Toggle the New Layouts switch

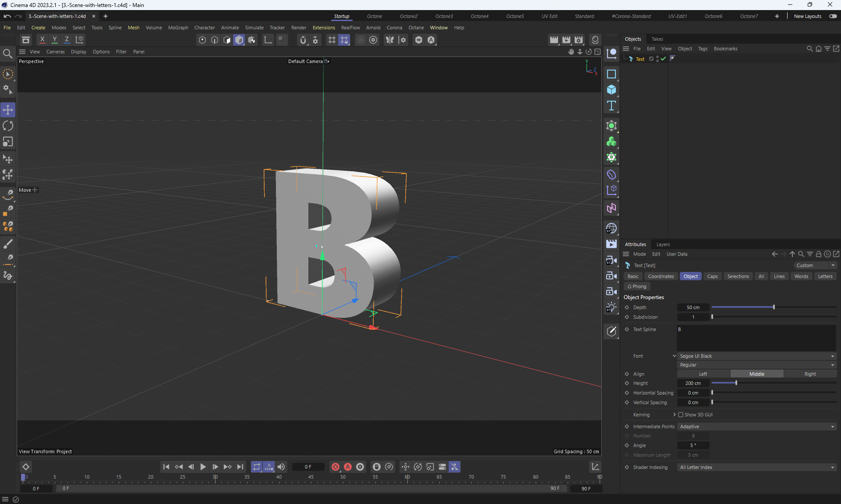[833, 16]
